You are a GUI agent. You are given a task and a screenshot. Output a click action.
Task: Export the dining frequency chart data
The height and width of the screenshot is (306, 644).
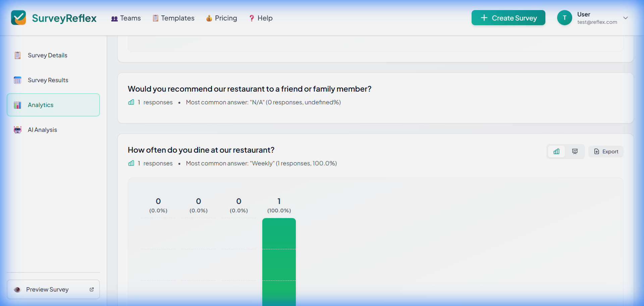[606, 151]
